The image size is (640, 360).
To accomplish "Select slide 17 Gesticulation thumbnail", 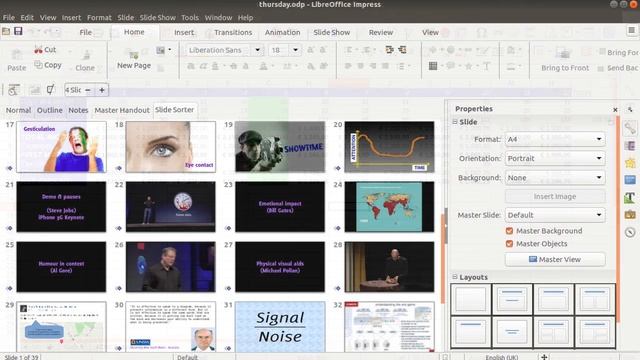I will point(61,147).
